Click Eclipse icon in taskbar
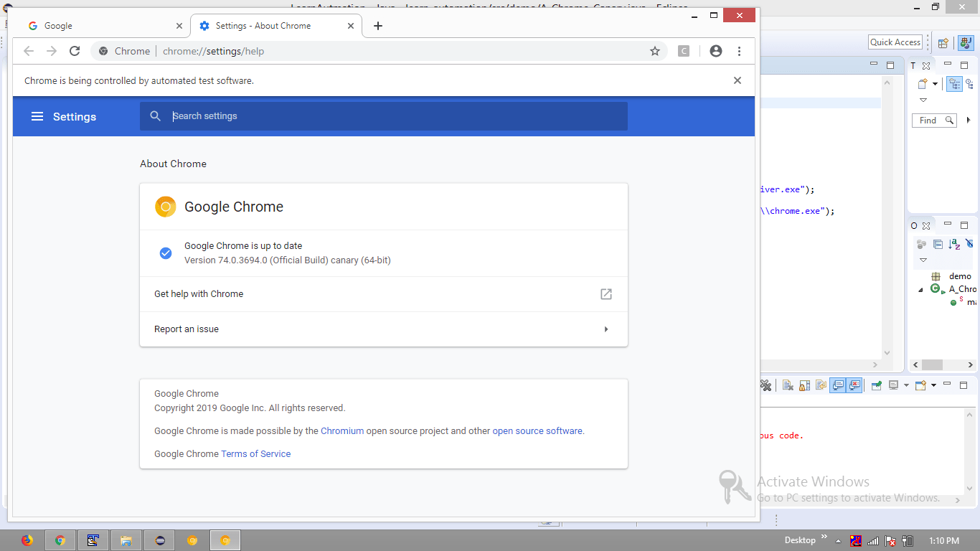Image resolution: width=980 pixels, height=551 pixels. pyautogui.click(x=159, y=540)
